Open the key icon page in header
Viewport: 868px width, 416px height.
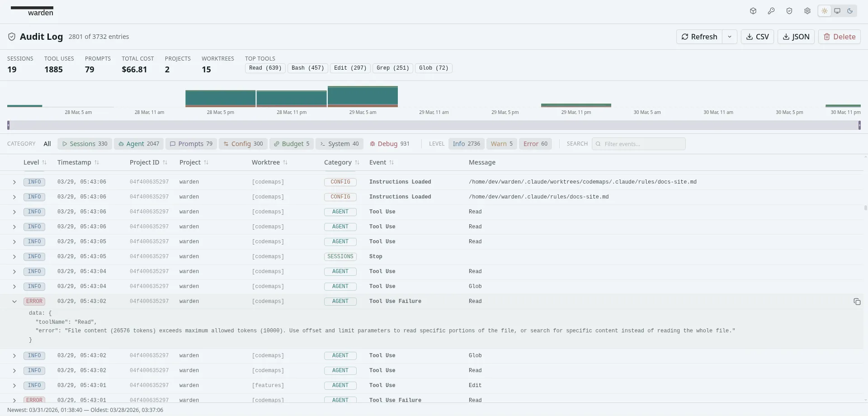click(x=771, y=11)
